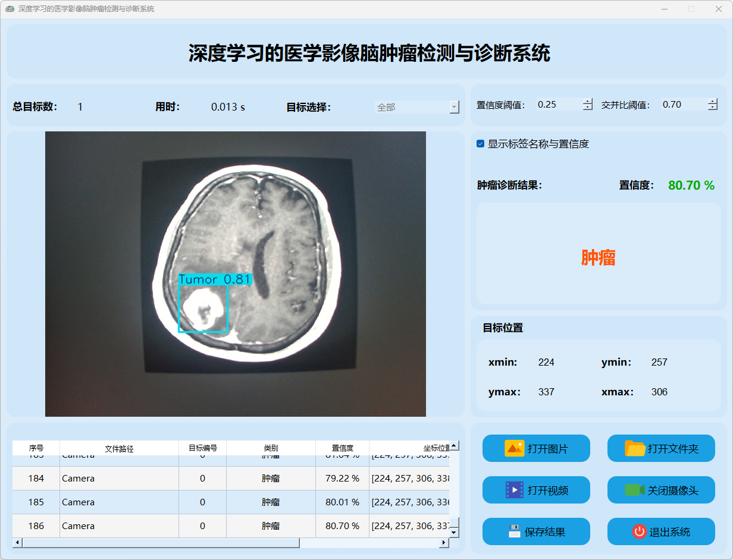Screen dimensions: 733x560
Task: Save results via 保存结果 label
Action: 545,532
